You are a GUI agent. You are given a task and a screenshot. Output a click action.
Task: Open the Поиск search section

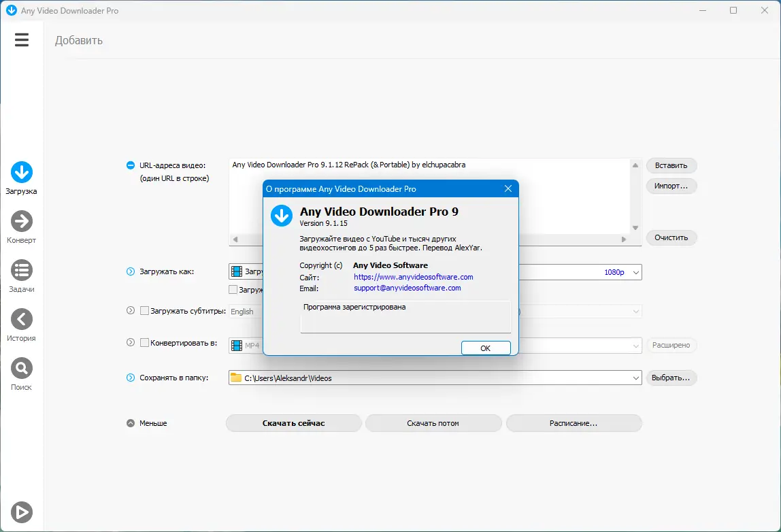click(x=21, y=374)
